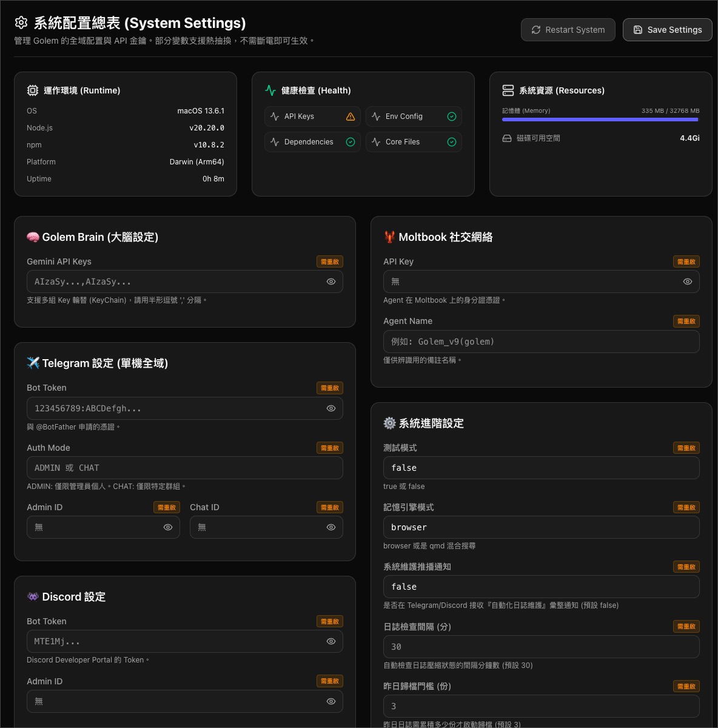Focus the 記憶引擎模式 field showing browser
This screenshot has width=718, height=728.
542,527
